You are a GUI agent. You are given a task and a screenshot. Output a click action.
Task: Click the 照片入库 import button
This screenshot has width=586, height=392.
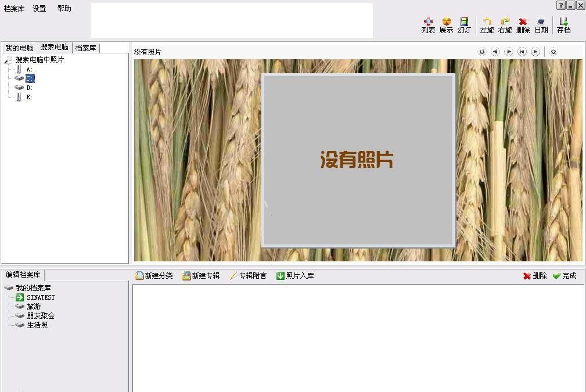coord(295,276)
